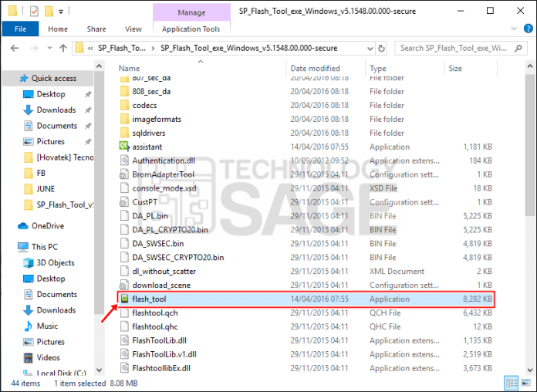Select the flashtool.qhc file

[155, 326]
